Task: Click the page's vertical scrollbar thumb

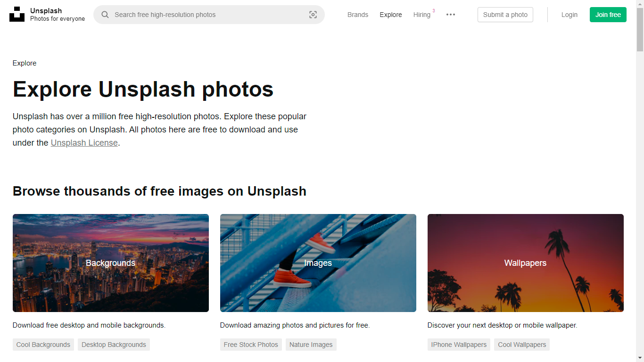Action: [x=640, y=29]
